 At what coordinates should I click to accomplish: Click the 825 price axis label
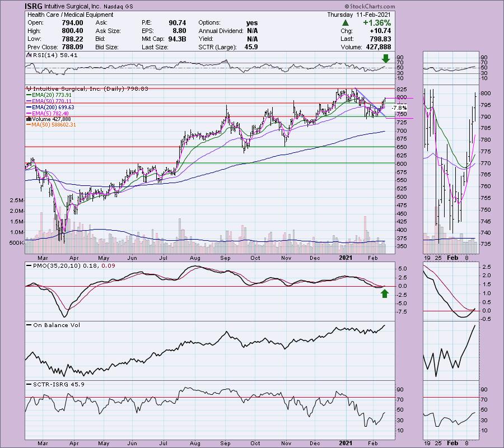(x=402, y=89)
